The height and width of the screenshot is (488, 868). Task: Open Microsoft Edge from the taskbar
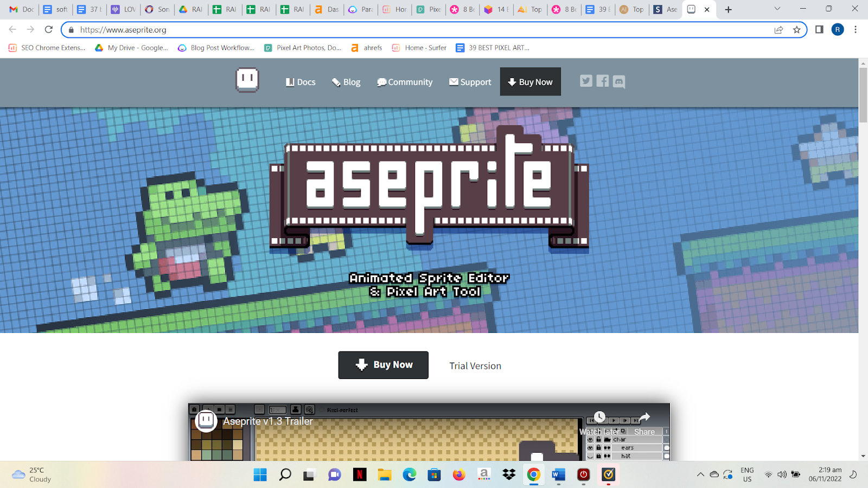409,475
